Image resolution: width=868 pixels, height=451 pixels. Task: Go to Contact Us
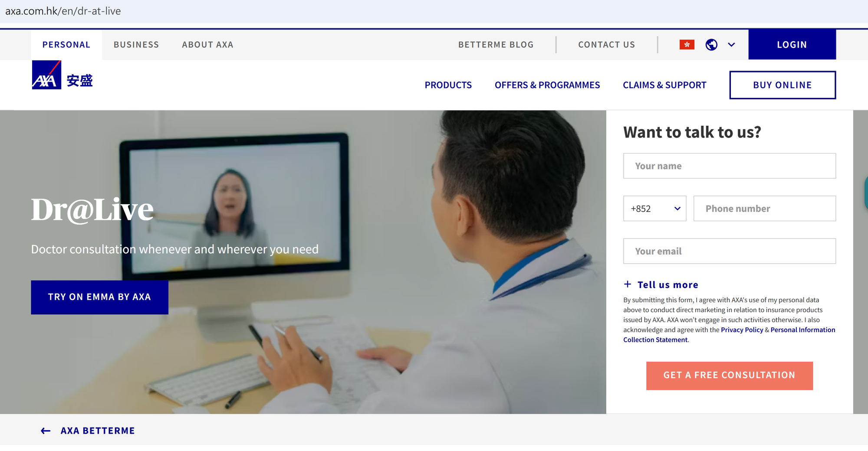tap(606, 45)
